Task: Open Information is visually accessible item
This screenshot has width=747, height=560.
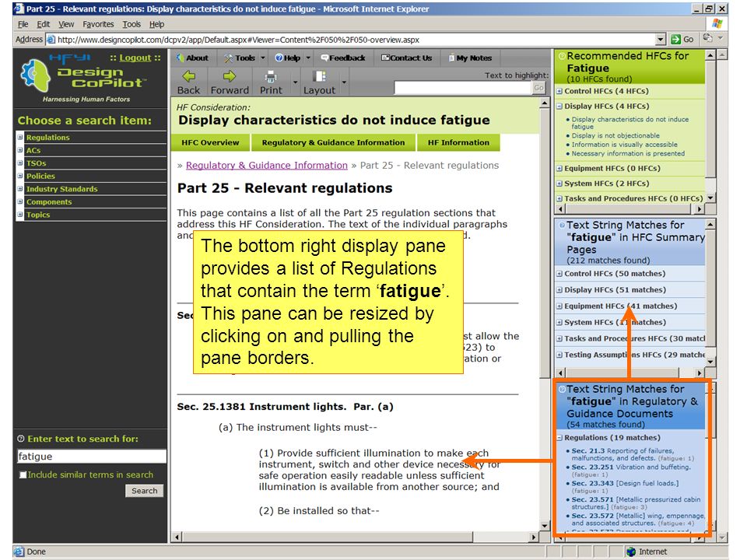Action: pos(625,145)
